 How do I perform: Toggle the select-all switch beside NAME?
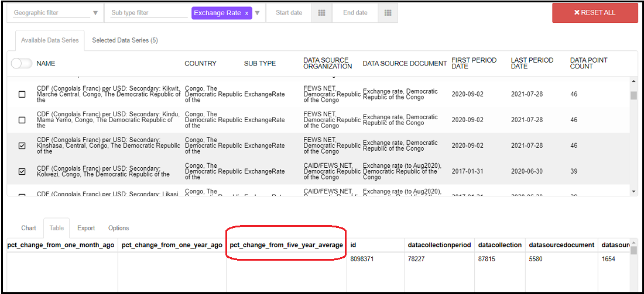21,63
